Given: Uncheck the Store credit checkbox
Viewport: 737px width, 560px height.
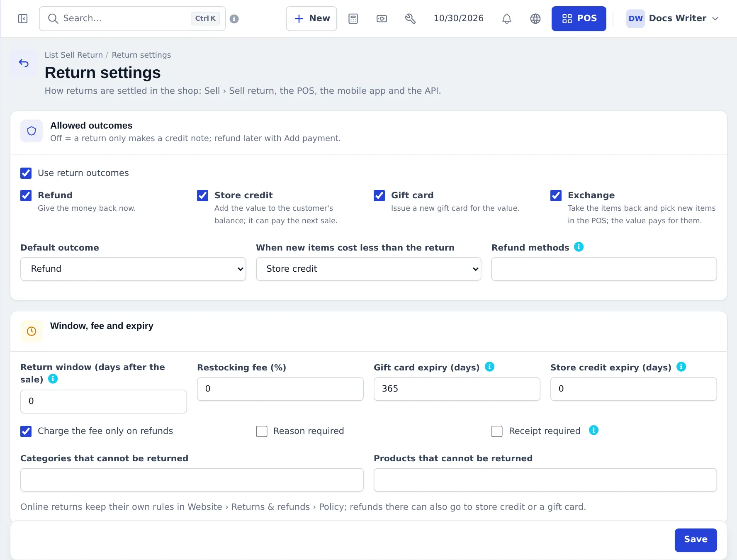Looking at the screenshot, I should (203, 195).
